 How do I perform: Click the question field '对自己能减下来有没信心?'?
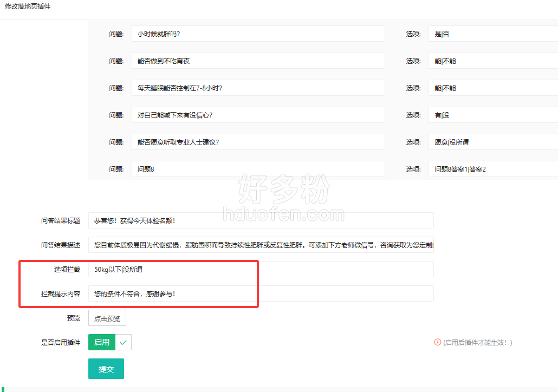pyautogui.click(x=258, y=115)
